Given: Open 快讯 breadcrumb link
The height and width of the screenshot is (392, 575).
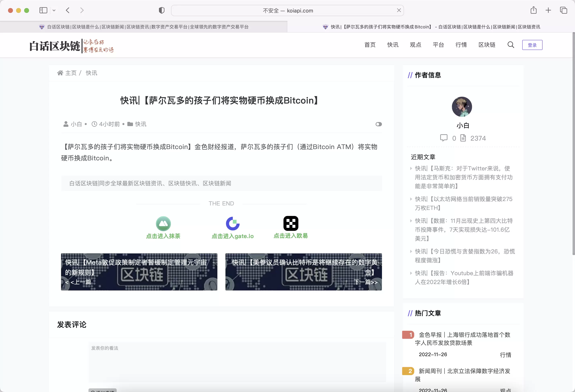Looking at the screenshot, I should tap(91, 73).
